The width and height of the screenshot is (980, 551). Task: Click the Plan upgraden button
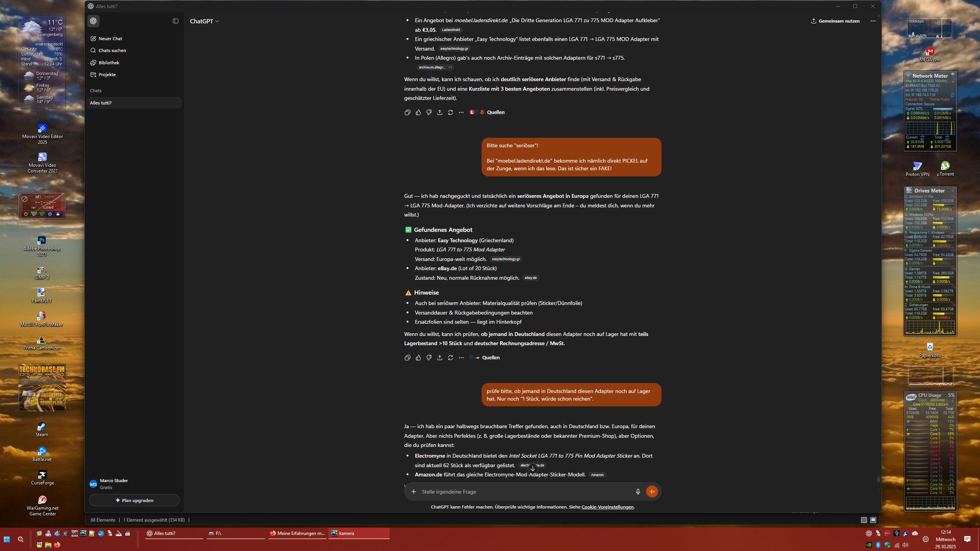pos(134,500)
